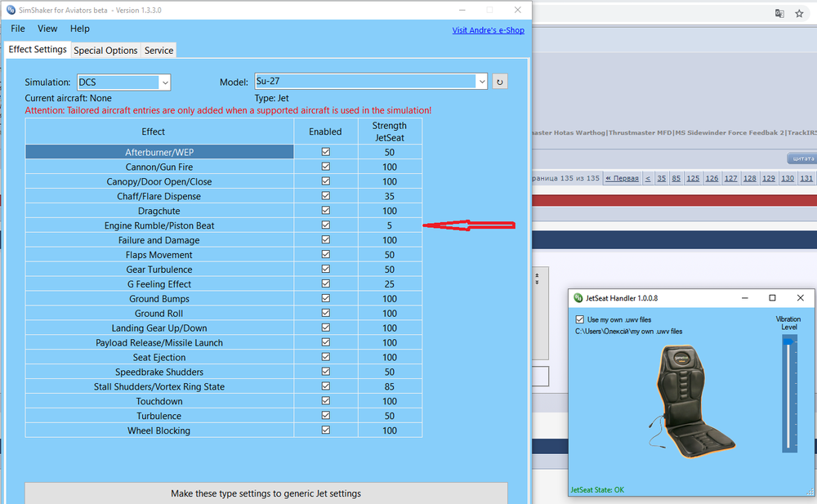Viewport: 817px width, 504px height.
Task: Go to forum page 131 in browser
Action: (806, 178)
